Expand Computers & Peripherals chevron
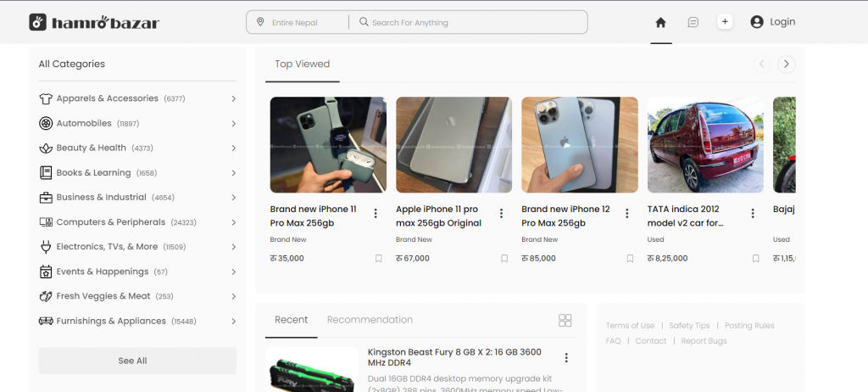The height and width of the screenshot is (392, 868). tap(234, 222)
